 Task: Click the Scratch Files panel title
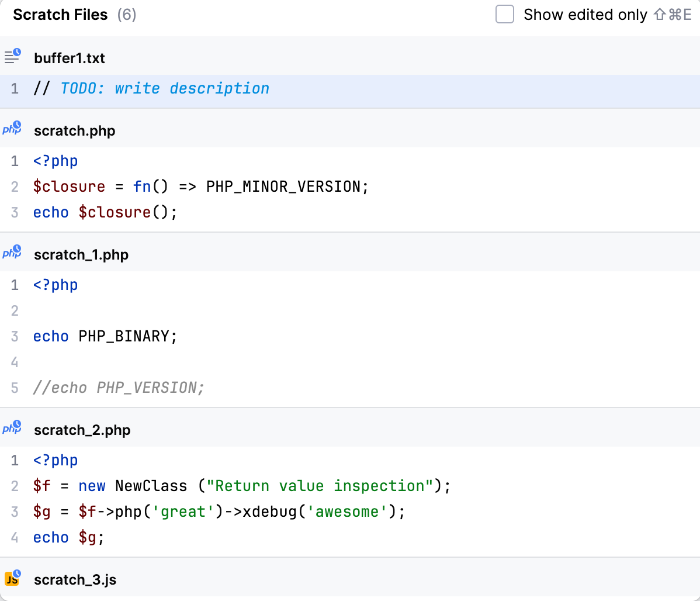(60, 15)
